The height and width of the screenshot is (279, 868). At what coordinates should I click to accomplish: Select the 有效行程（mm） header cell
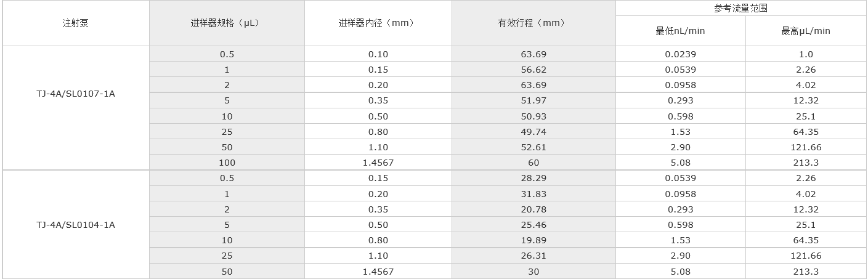[x=533, y=23]
